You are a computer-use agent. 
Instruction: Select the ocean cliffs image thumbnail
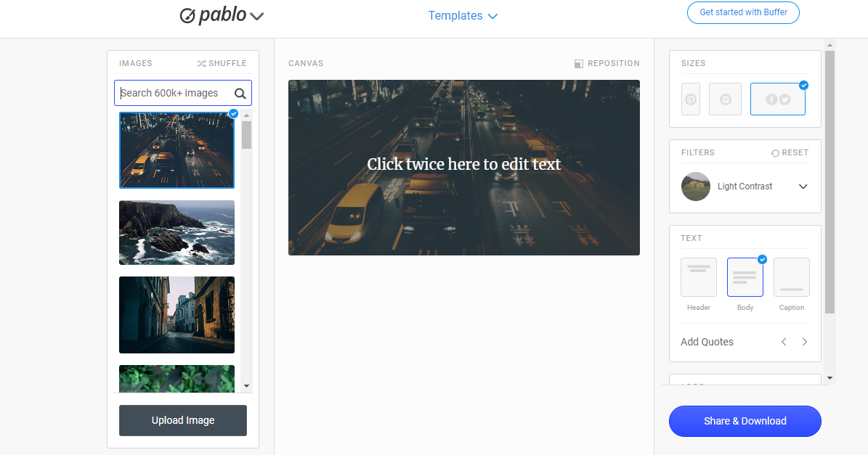click(177, 232)
